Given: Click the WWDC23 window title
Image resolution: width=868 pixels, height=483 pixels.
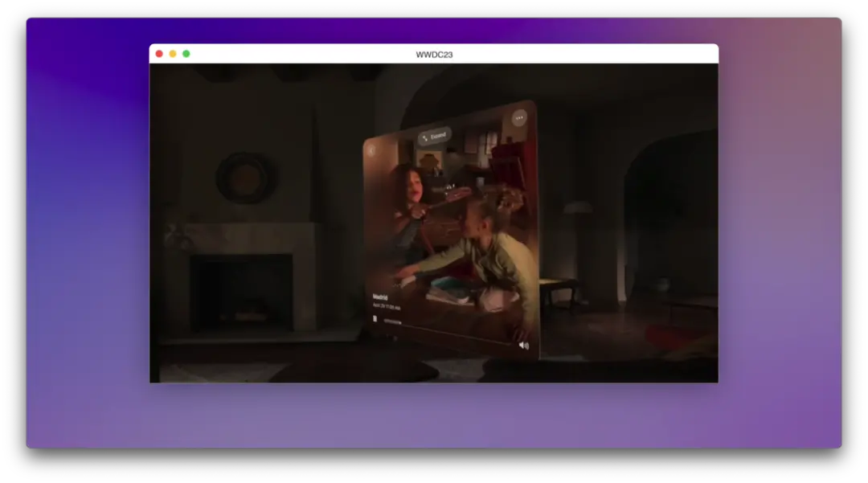Looking at the screenshot, I should tap(434, 54).
